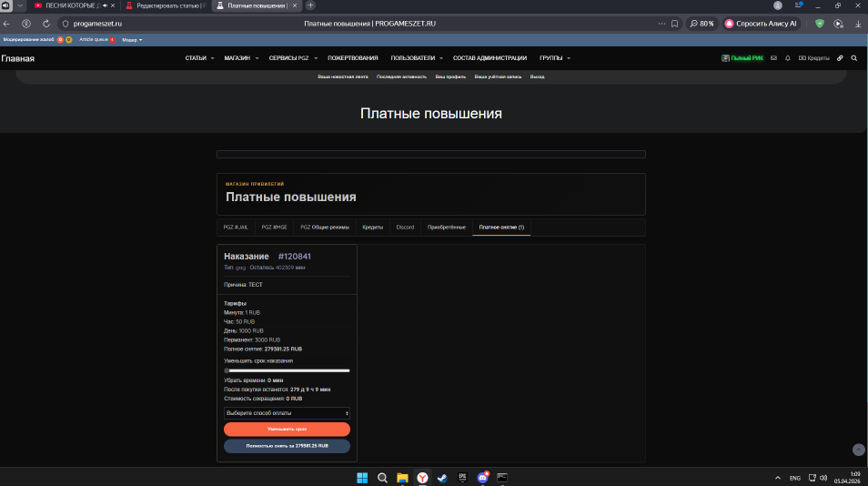Open Steam from the Windows taskbar
Viewport: 868px width, 486px height.
(x=443, y=477)
